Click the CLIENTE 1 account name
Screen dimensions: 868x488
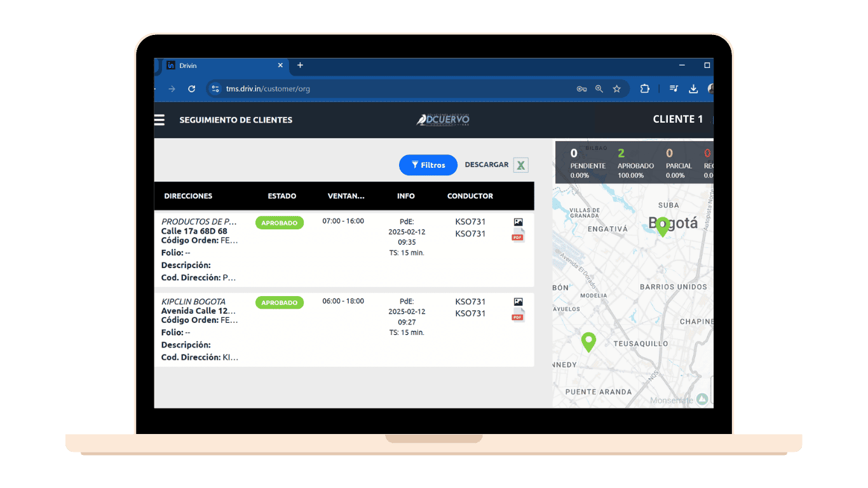click(678, 119)
